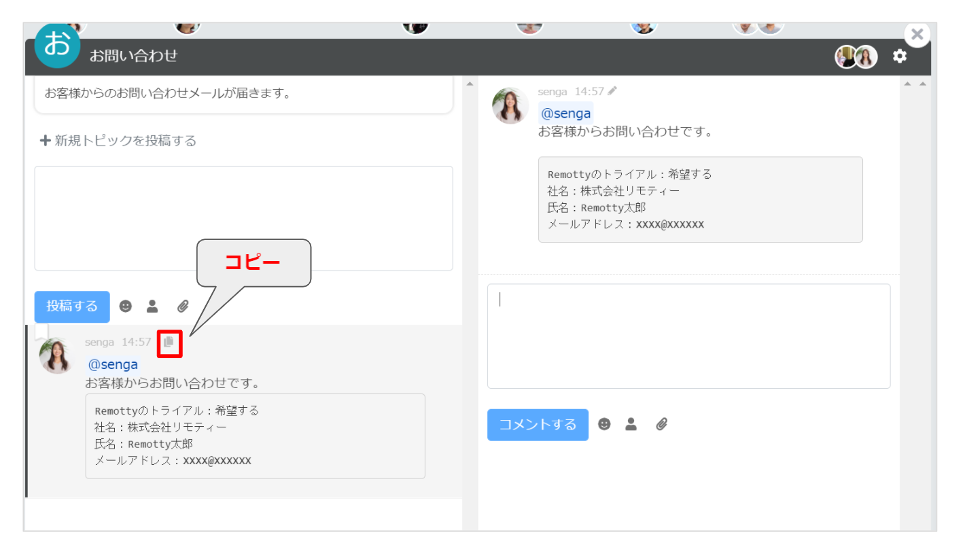The width and height of the screenshot is (965, 560).
Task: Click emoji icon next to 投稿する button
Action: (x=125, y=307)
